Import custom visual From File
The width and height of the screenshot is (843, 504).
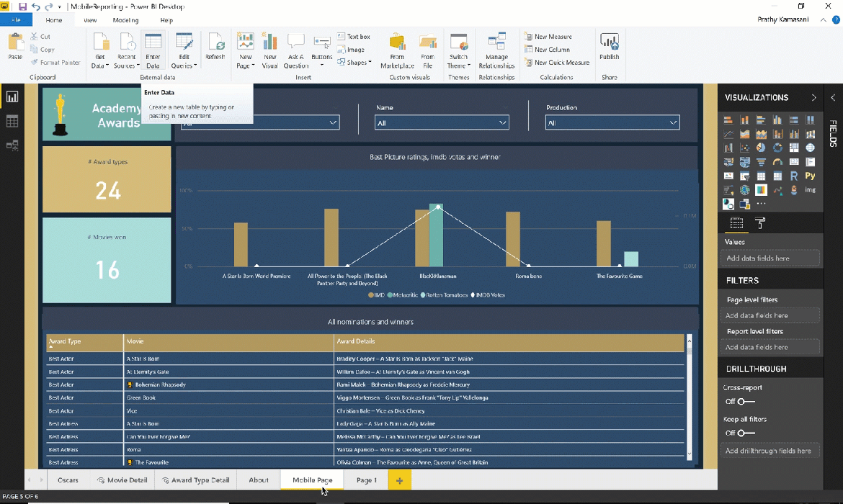(428, 50)
